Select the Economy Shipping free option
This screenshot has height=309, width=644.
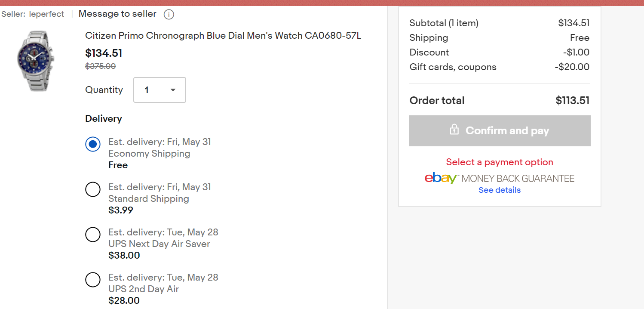93,144
